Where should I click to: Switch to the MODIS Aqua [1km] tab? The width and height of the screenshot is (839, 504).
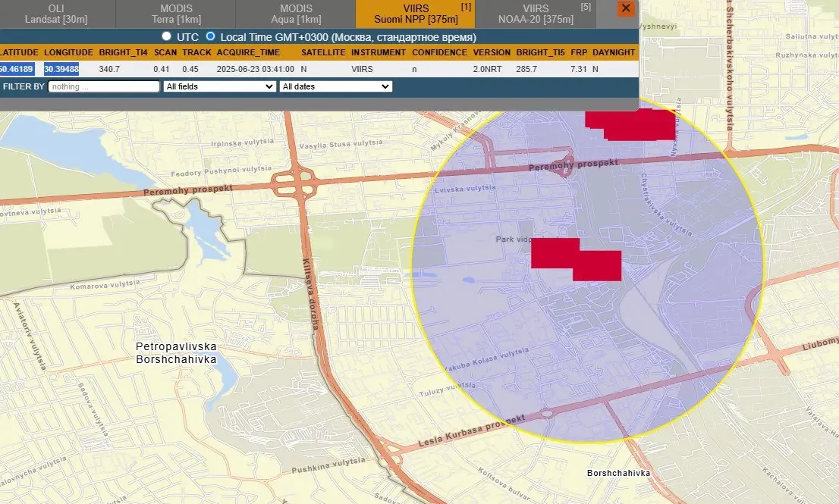point(295,14)
